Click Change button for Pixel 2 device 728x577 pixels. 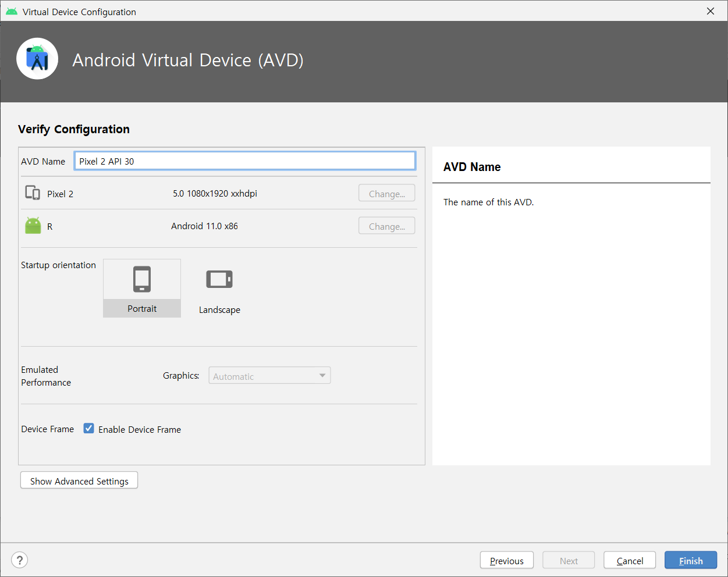click(x=387, y=194)
